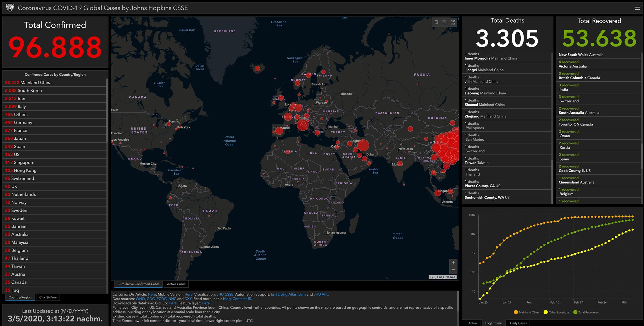Click the Placer County, CA deaths entry
644x326 pixels.
[x=507, y=184]
